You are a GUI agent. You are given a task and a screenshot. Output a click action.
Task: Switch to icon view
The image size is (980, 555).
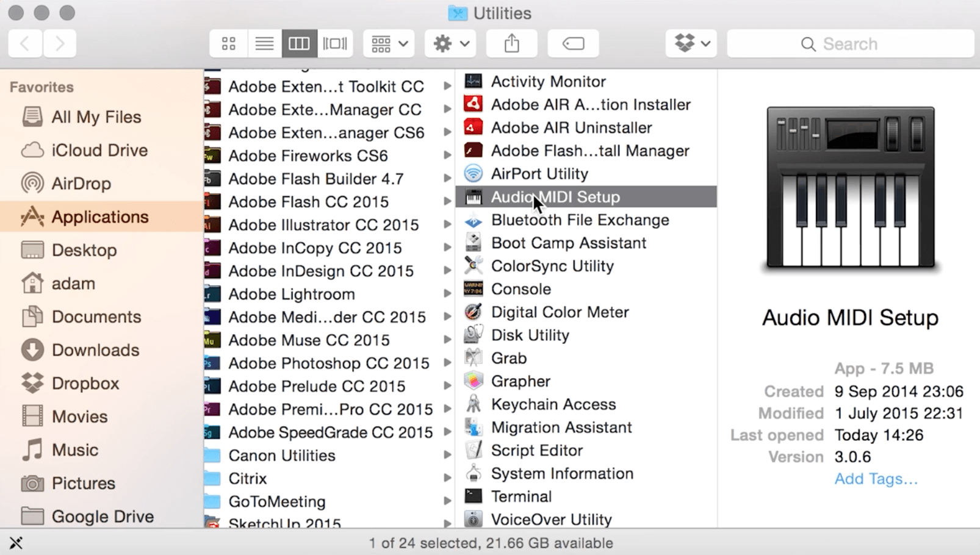click(229, 43)
